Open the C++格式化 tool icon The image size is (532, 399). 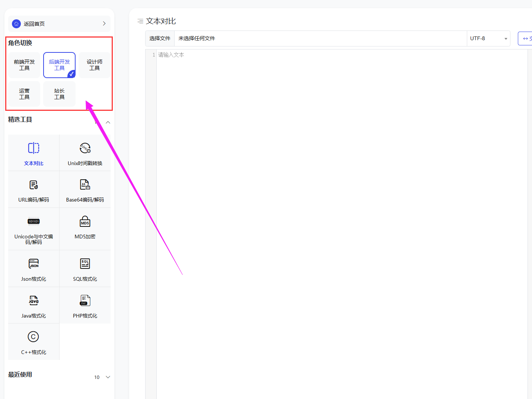(34, 337)
